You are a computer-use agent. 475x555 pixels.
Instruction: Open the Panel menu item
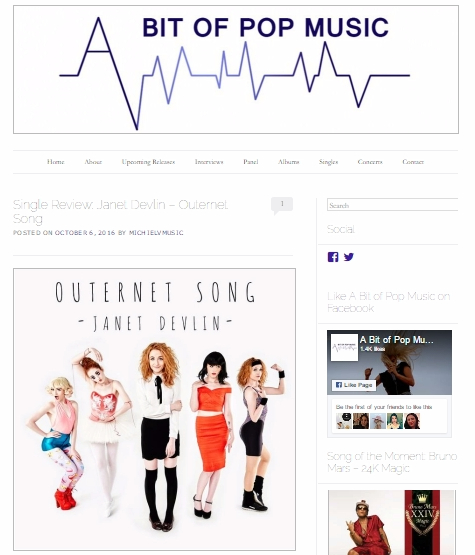(x=251, y=162)
